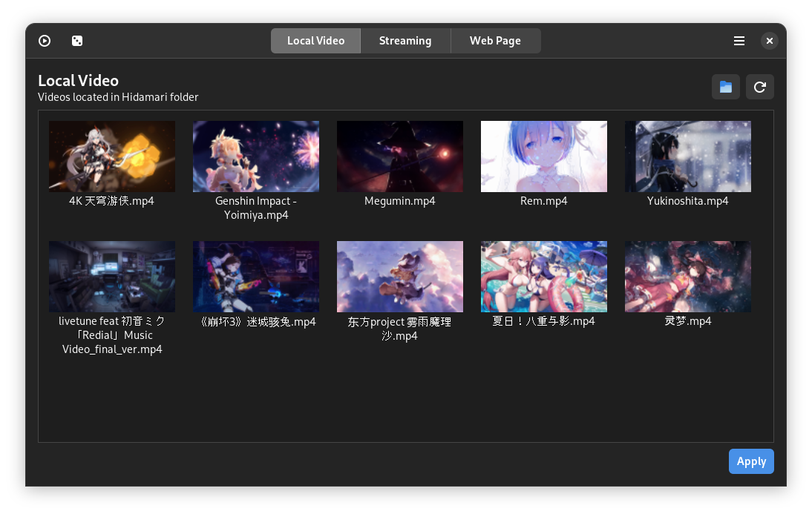Image resolution: width=812 pixels, height=514 pixels.
Task: Click the file name "4K 天穹游侠.mp4"
Action: pos(112,201)
